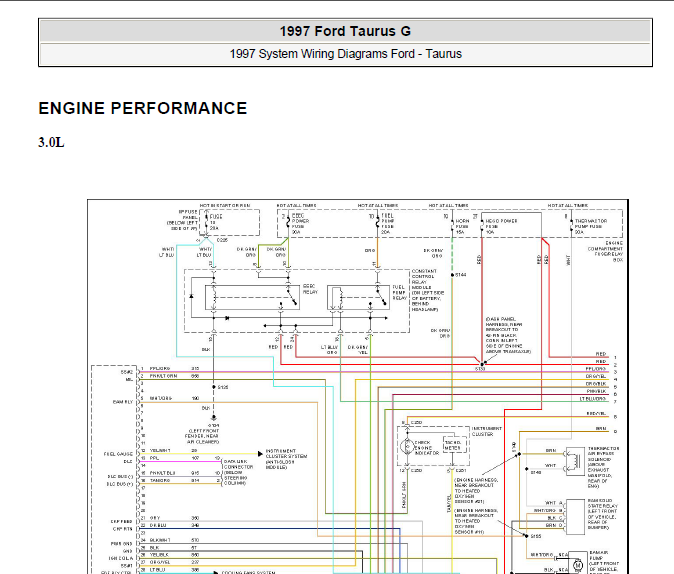This screenshot has width=674, height=574.
Task: Click the PNK/LT GRN wire label at pin 2
Action: tap(163, 376)
